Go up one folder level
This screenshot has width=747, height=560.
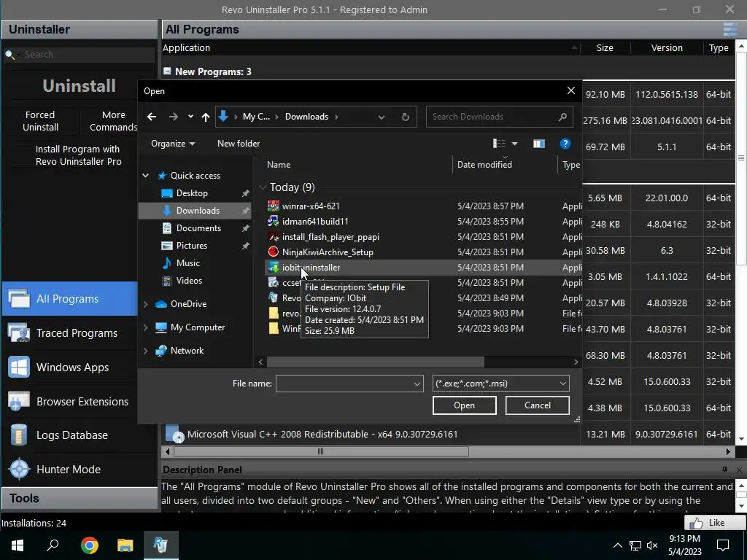[x=205, y=117]
